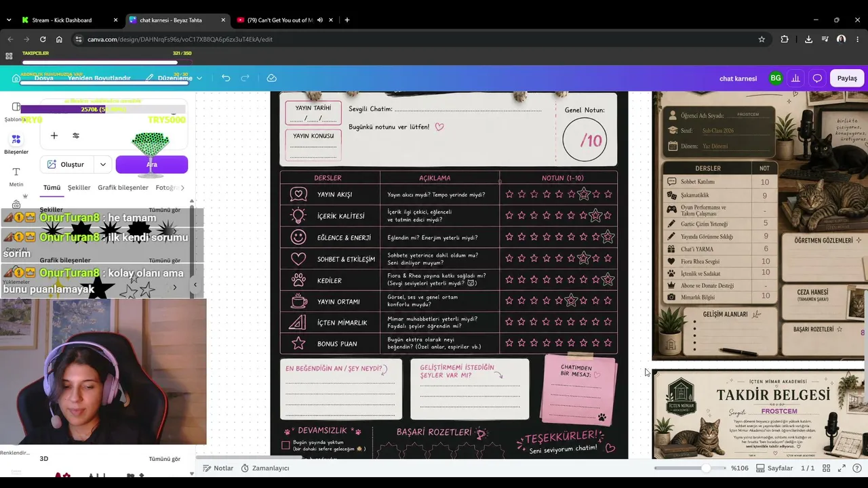Click the chat karnesi design title

[738, 78]
